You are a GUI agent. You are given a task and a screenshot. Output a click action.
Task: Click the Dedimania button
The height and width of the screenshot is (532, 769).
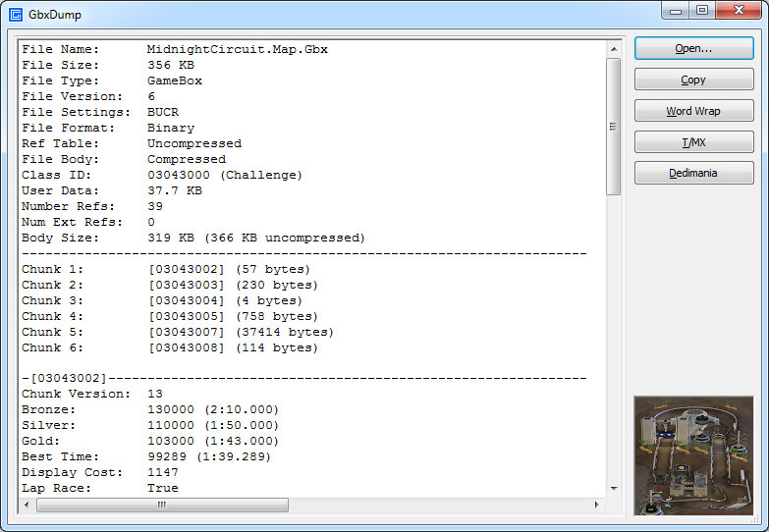pyautogui.click(x=693, y=173)
